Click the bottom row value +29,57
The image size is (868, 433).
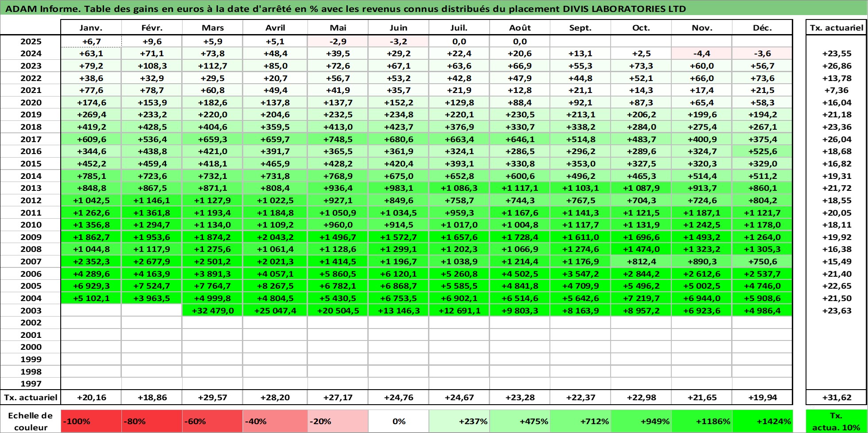pos(212,397)
